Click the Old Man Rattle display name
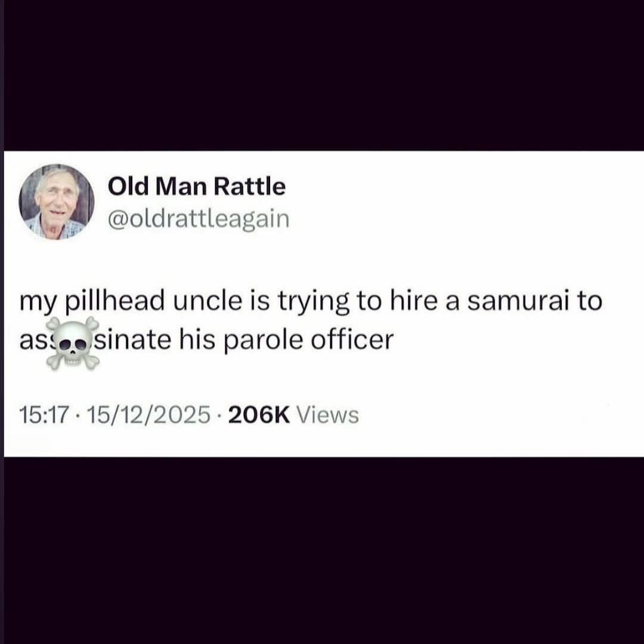644x644 pixels. 197,187
